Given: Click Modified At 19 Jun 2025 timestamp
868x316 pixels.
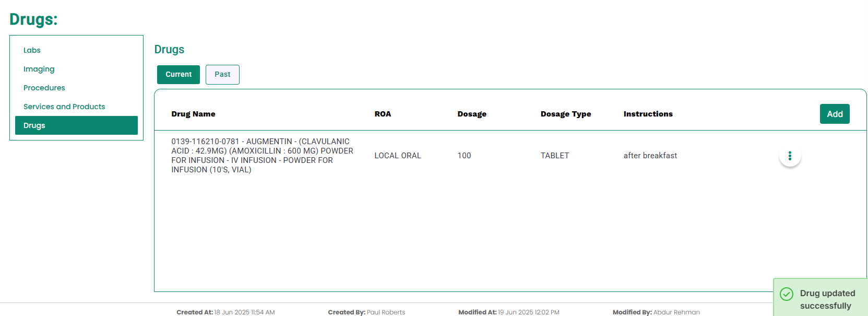Looking at the screenshot, I should 509,312.
